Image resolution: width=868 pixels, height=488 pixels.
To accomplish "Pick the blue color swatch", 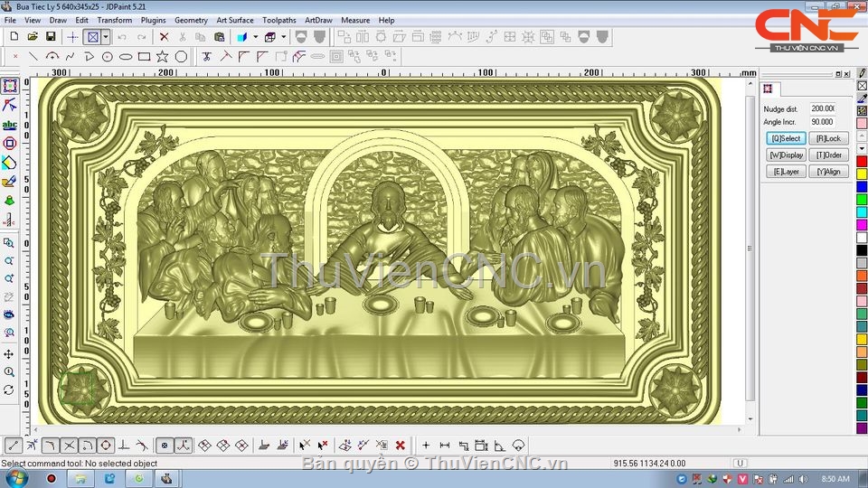I will tap(862, 186).
